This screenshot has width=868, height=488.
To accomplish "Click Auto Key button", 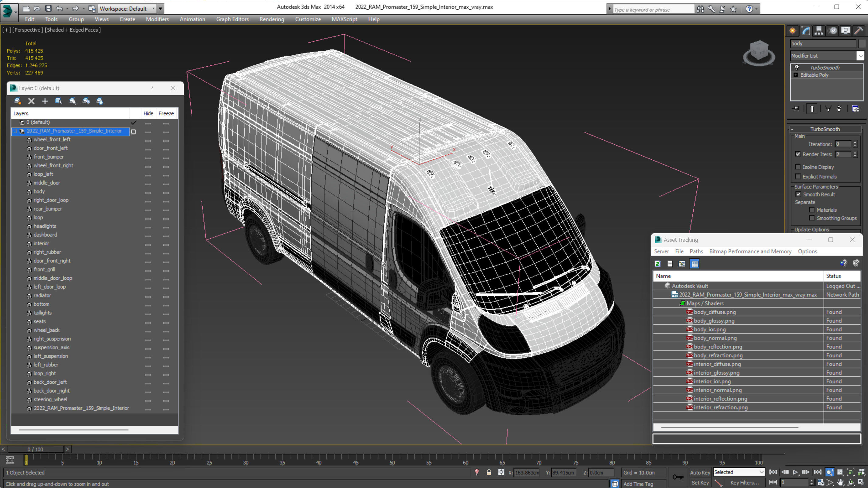I will 699,472.
